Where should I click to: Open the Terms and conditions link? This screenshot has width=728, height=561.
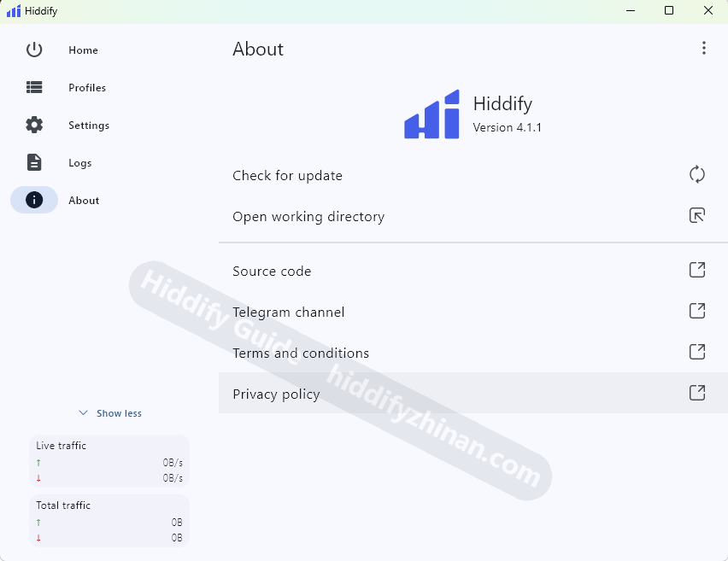[x=473, y=353]
